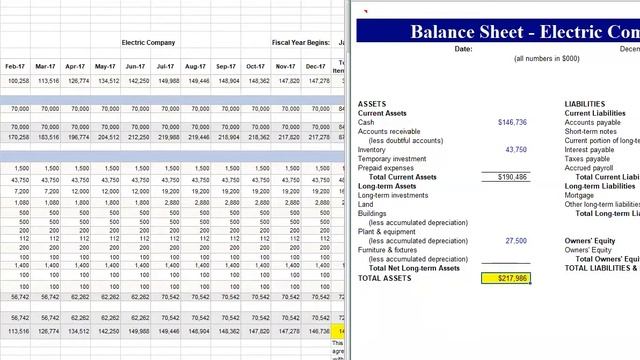Select the Mar-17 column header cell
Image resolution: width=640 pixels, height=360 pixels.
pos(45,67)
